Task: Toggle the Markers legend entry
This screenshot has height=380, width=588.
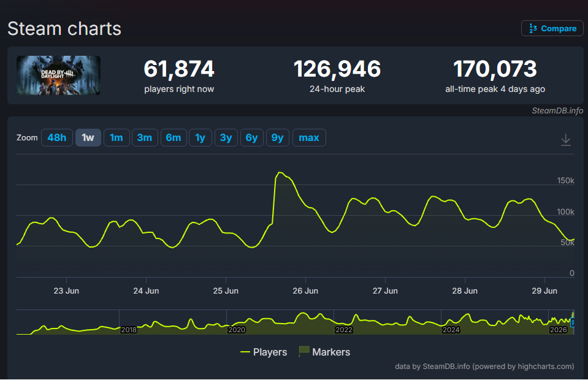Action: click(324, 352)
